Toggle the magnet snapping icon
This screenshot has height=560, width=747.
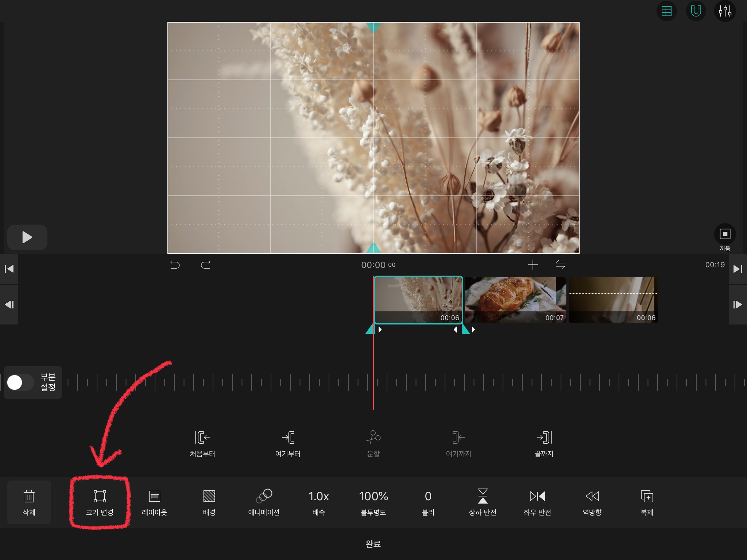click(696, 11)
